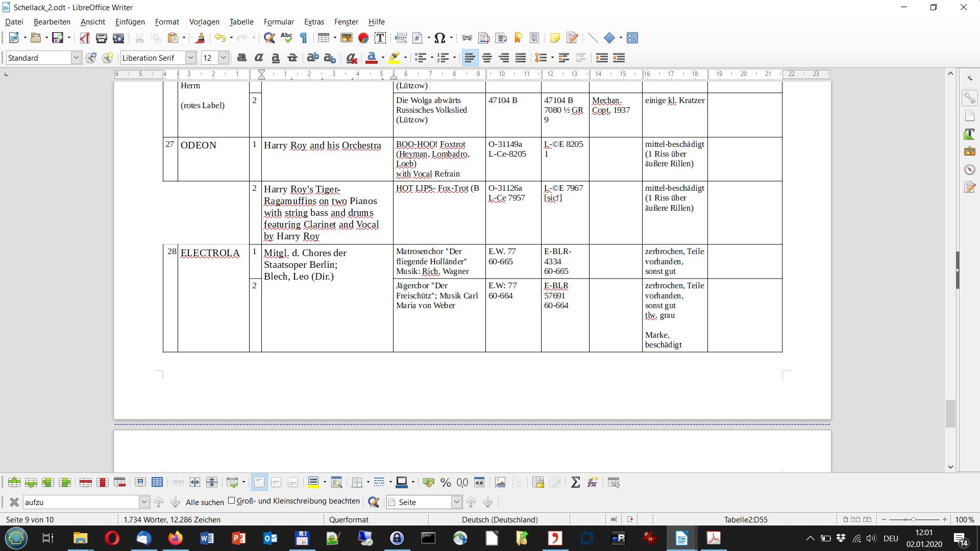Apply strikethrough formatting
Viewport: 980px width, 551px height.
click(x=292, y=58)
